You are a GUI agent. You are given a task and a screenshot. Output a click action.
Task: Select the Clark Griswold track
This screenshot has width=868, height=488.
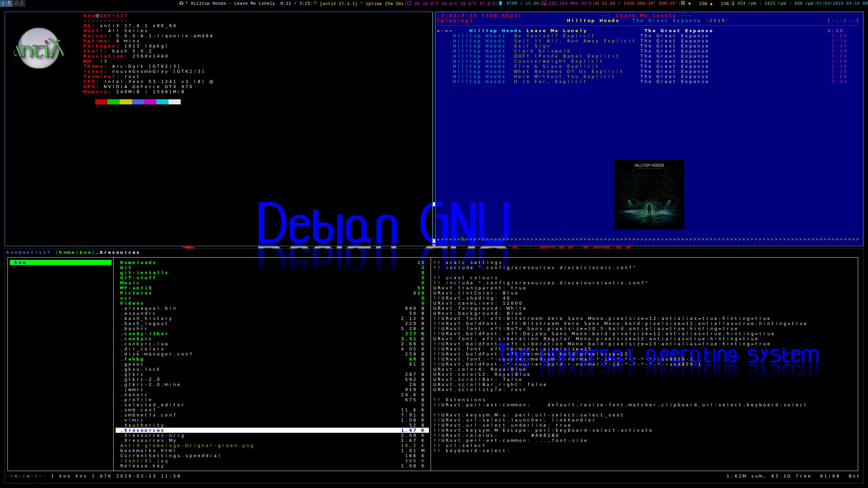(542, 51)
